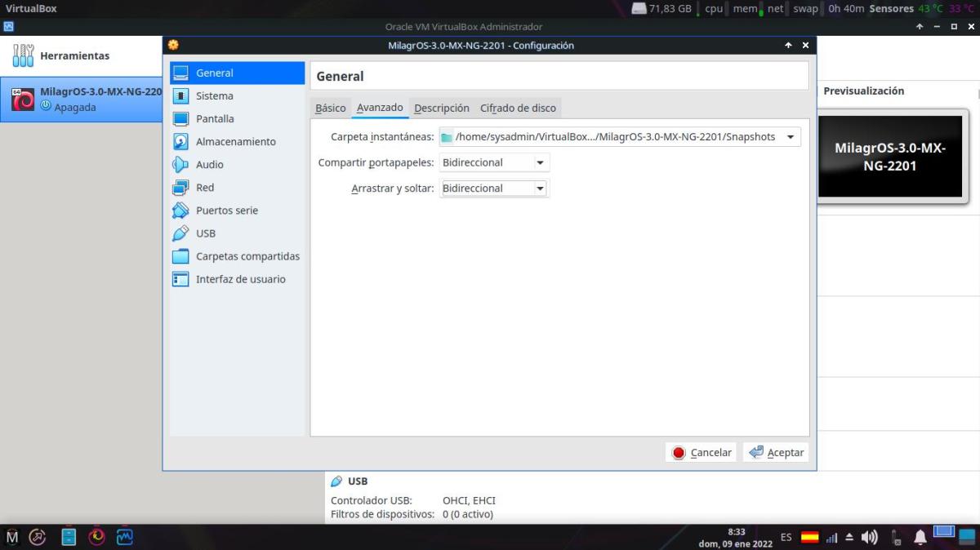
Task: Click the volume speaker icon in taskbar
Action: coord(870,537)
